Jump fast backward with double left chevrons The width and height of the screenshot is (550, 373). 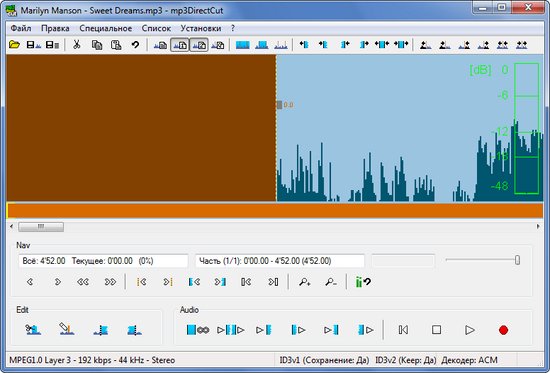(x=83, y=281)
